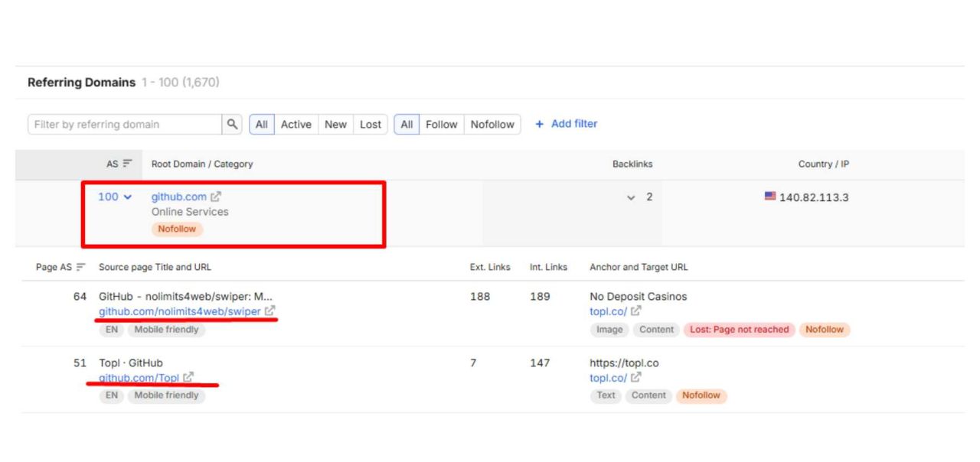Click EN tag in the swiper row
Screen dimensions: 980x462
(112, 330)
